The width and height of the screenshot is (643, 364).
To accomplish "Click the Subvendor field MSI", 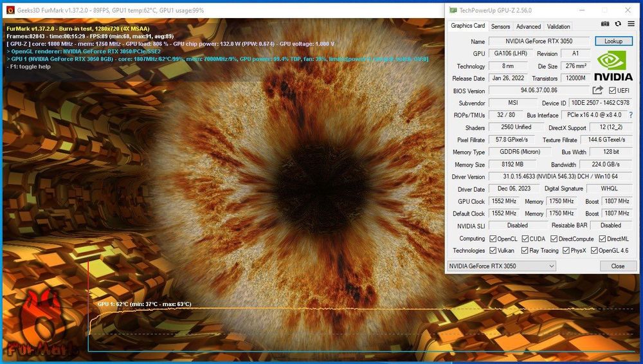I will pos(513,103).
